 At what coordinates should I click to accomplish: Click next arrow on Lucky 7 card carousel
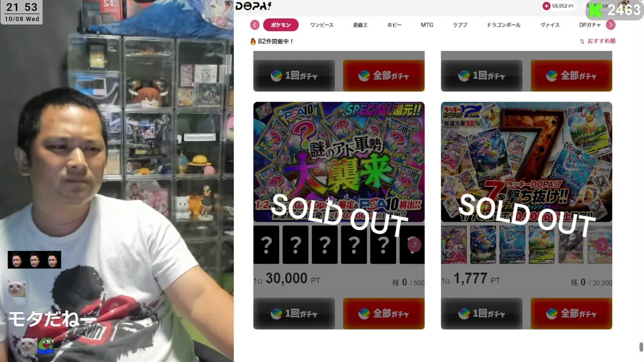[602, 245]
